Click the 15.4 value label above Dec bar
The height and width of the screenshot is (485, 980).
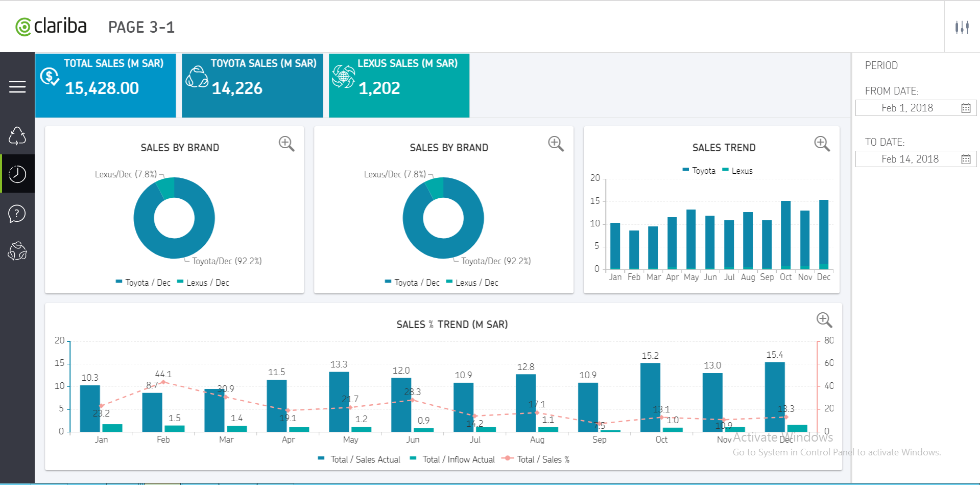click(775, 355)
